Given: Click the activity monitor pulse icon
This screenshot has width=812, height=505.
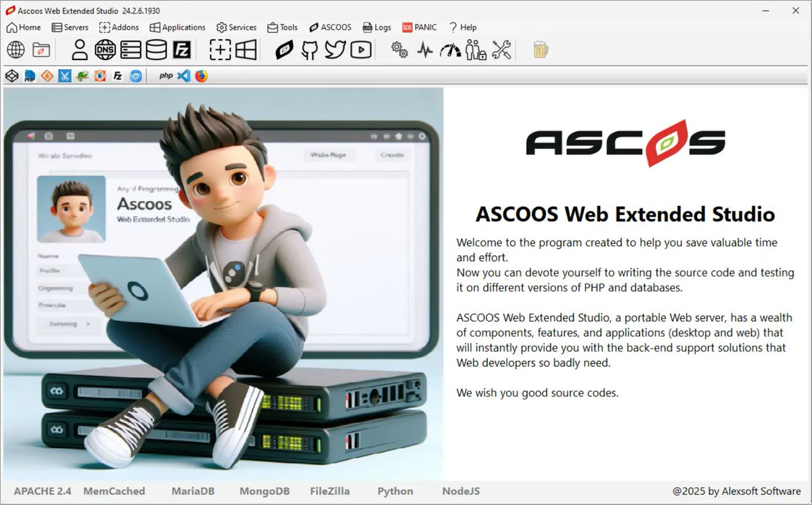Looking at the screenshot, I should coord(425,49).
